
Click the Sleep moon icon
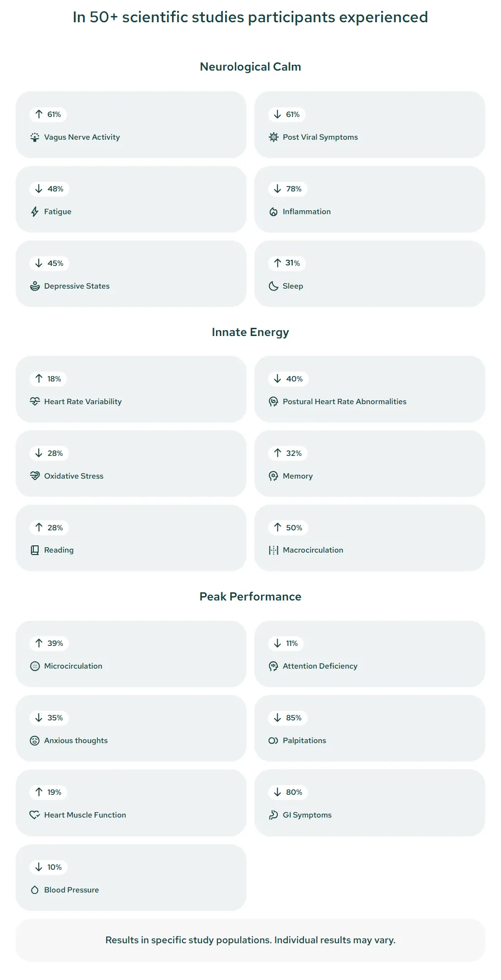[273, 286]
